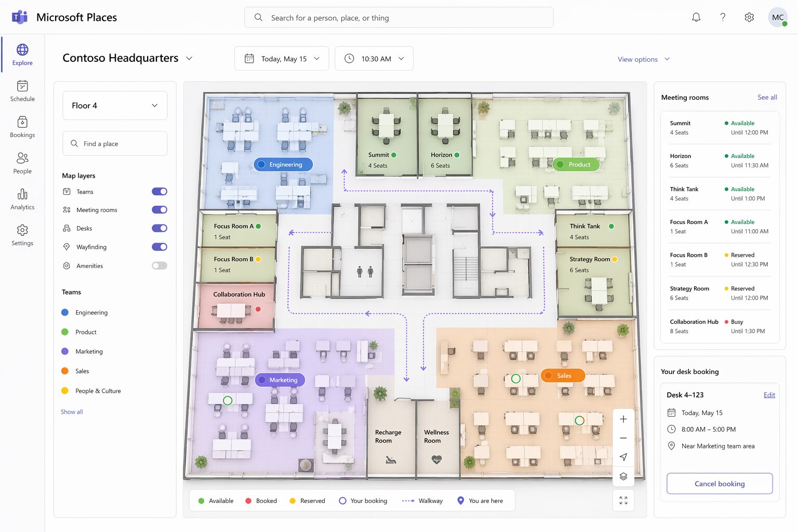The width and height of the screenshot is (798, 532).
Task: Click the Wellness Room heart icon
Action: [436, 459]
